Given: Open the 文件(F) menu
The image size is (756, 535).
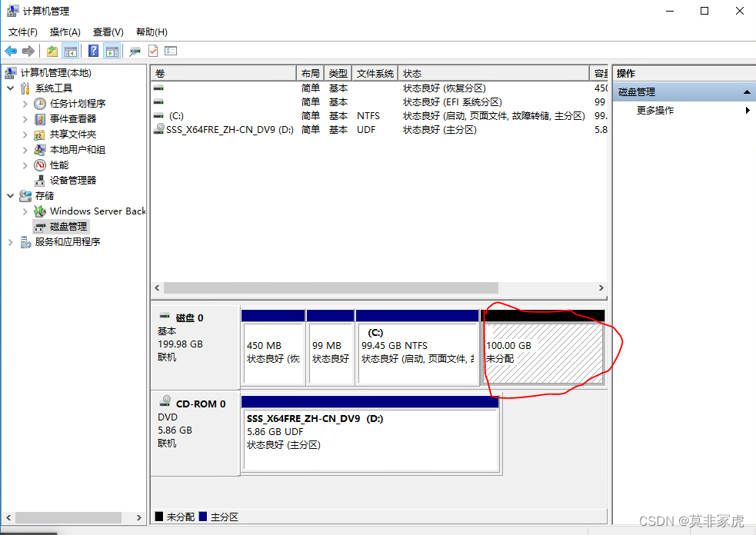Looking at the screenshot, I should [x=22, y=32].
